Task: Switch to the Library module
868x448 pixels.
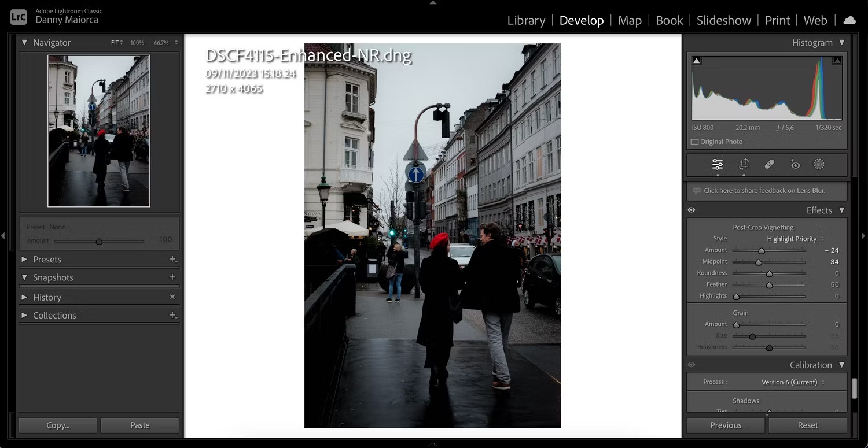Action: (526, 20)
